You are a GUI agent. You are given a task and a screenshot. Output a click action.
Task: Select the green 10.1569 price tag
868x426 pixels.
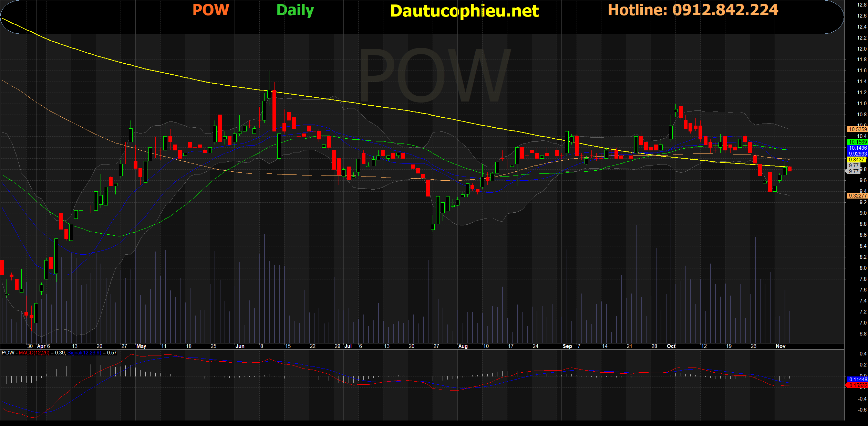coord(857,142)
